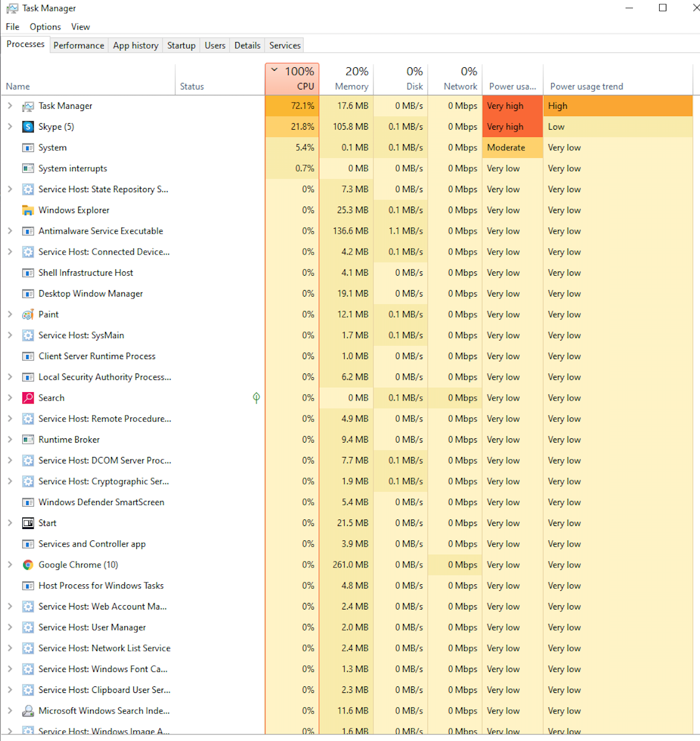Click the Host Process for Windows Tasks icon
Image resolution: width=700 pixels, height=741 pixels.
click(x=28, y=585)
